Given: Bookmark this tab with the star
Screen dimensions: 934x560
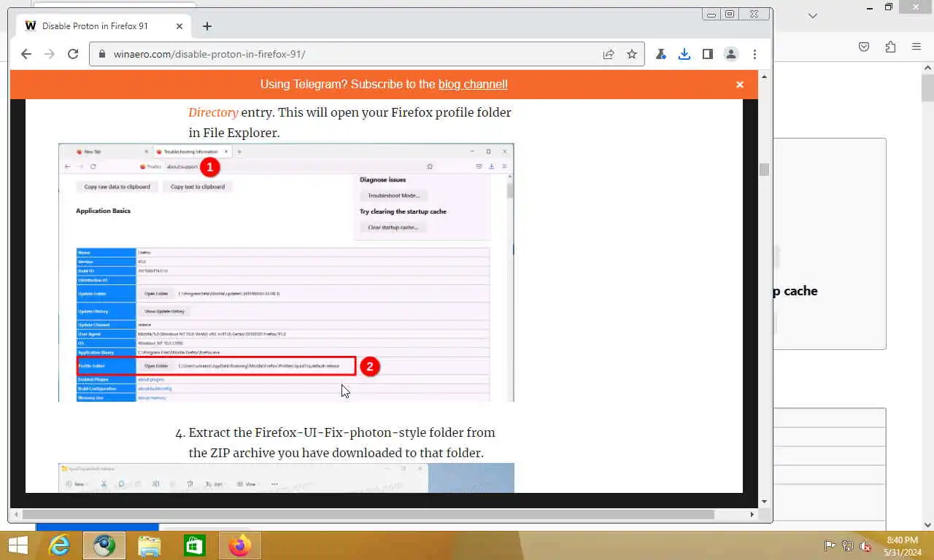Looking at the screenshot, I should [x=632, y=54].
